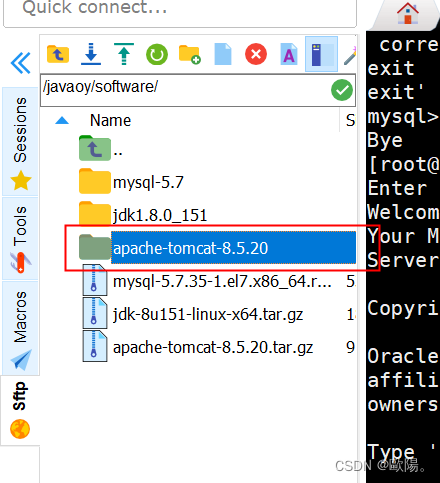Collapse the sidebar with double-arrow icon
The image size is (440, 483).
[21, 63]
